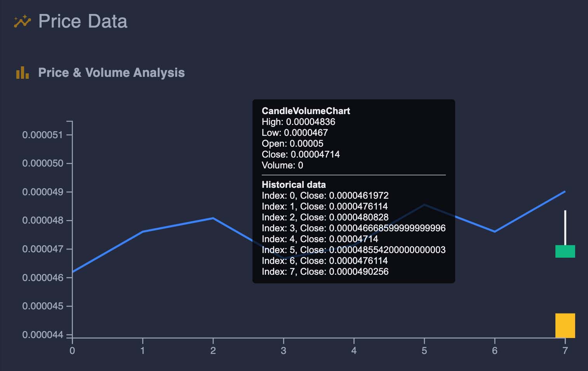The image size is (588, 371).
Task: Expand the Close: 0.00004714 tooltip entry
Action: tap(301, 154)
